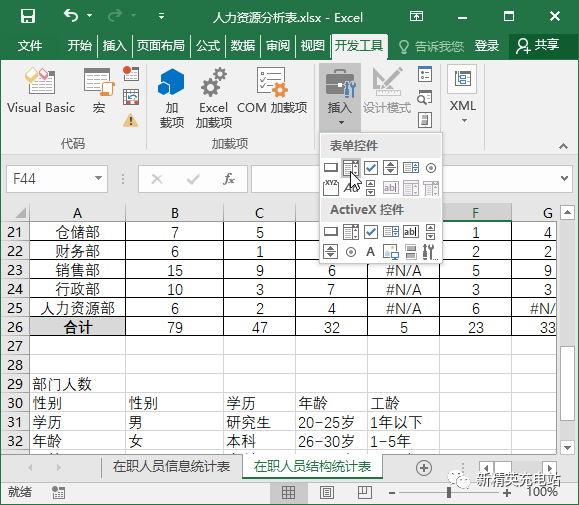This screenshot has height=505, width=579.
Task: Expand the Name Box dropdown
Action: pos(98,178)
